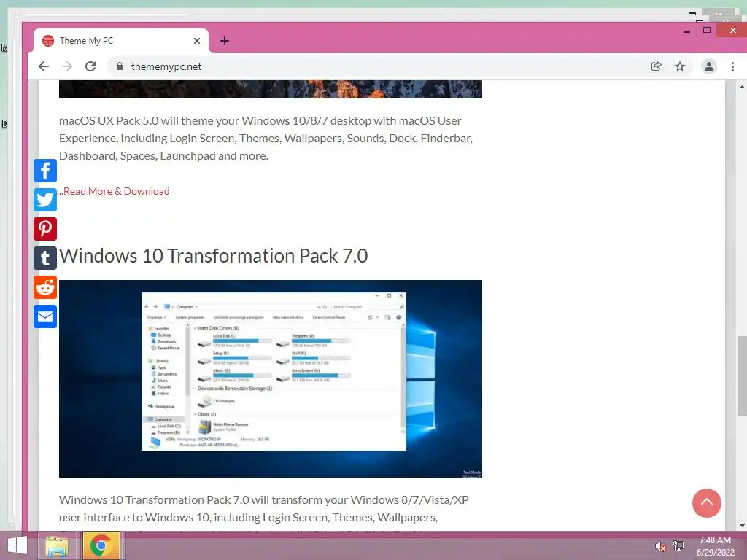Image resolution: width=747 pixels, height=560 pixels.
Task: Click the red back-to-top button
Action: point(706,503)
